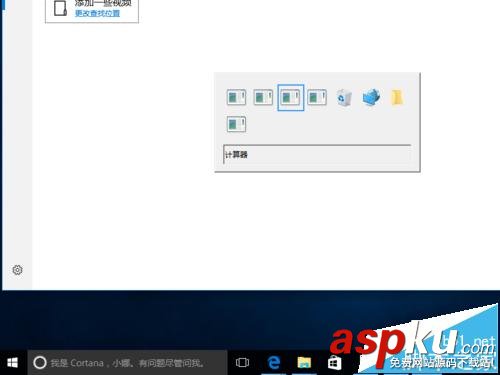Image resolution: width=500 pixels, height=375 pixels.
Task: Open the Windows Start menu
Action: point(12,363)
